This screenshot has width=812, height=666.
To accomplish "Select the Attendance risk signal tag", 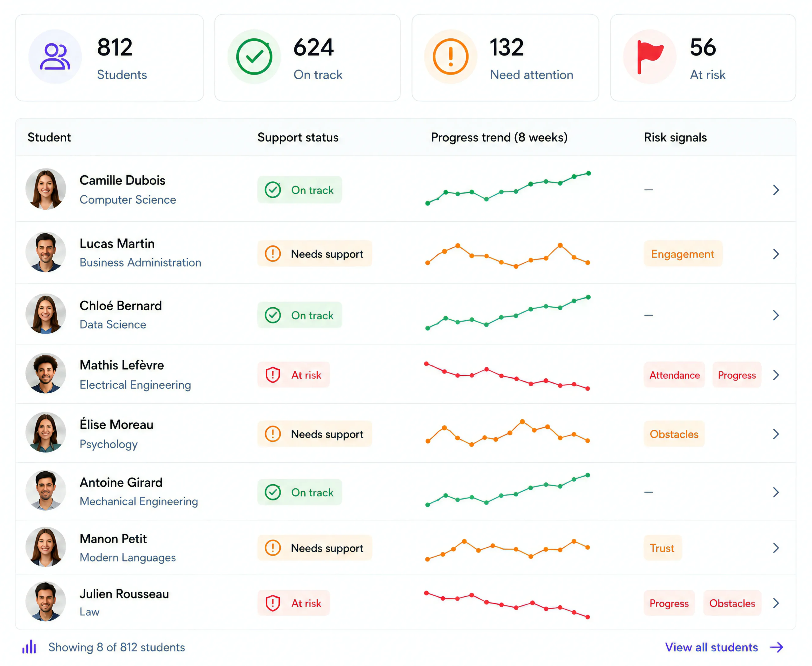I will tap(674, 375).
